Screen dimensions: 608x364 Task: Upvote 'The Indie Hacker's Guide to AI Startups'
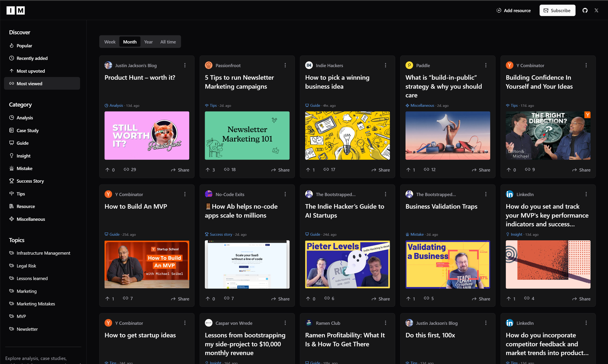[310, 299]
